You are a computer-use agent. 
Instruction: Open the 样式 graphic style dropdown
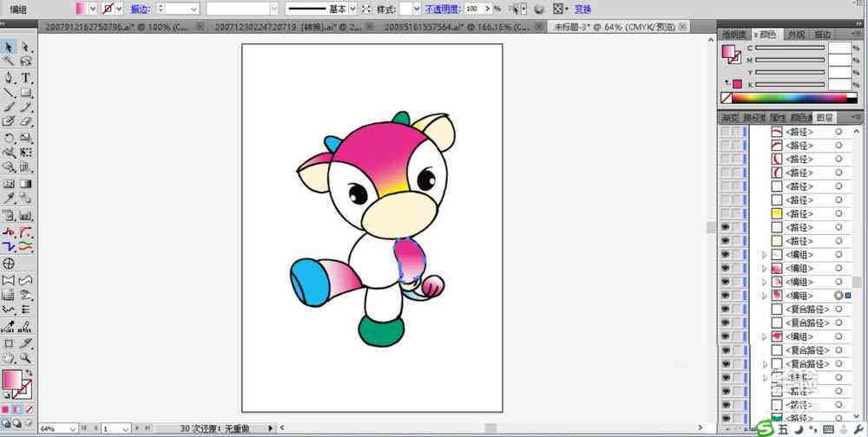pyautogui.click(x=418, y=9)
